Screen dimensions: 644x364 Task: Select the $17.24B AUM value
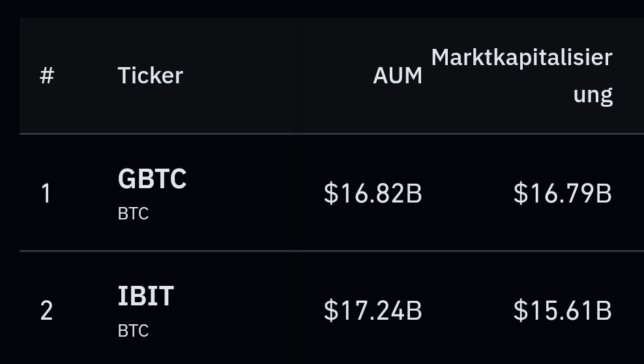[373, 311]
